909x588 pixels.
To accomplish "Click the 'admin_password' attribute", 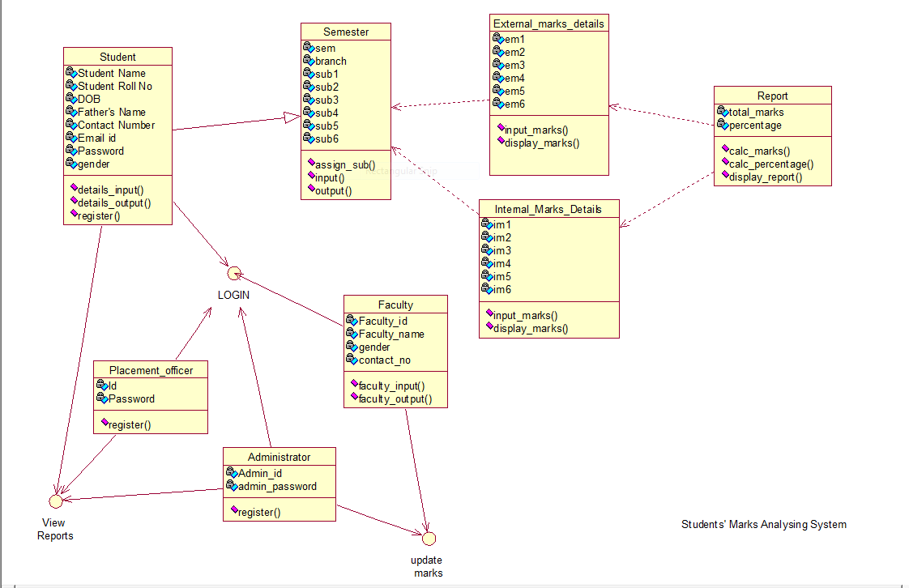I will pos(277,487).
